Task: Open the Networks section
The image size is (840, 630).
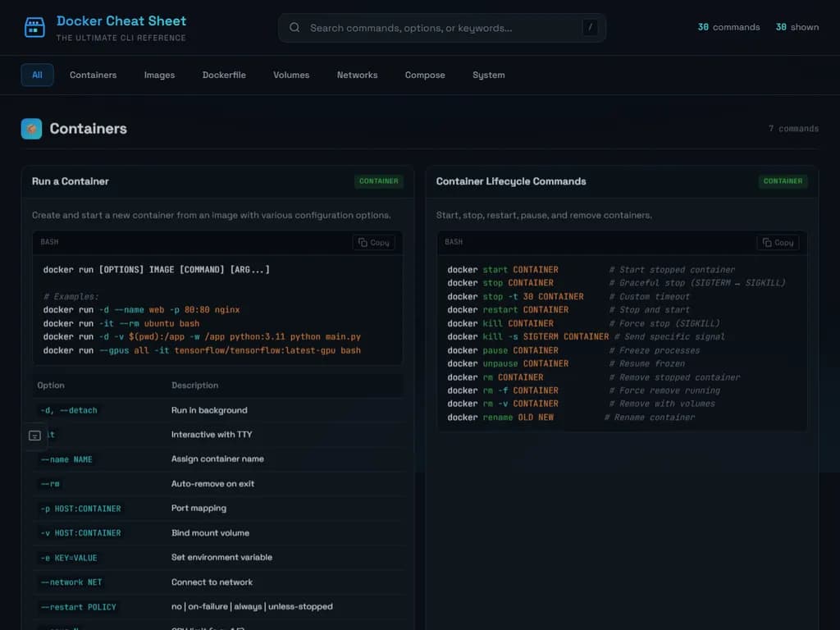Action: point(357,75)
